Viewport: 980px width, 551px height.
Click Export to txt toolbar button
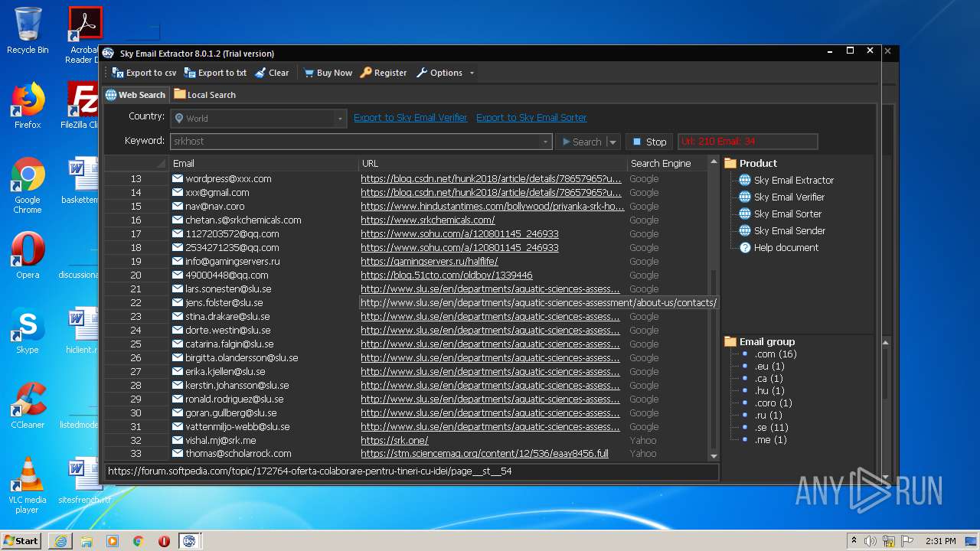coord(215,73)
